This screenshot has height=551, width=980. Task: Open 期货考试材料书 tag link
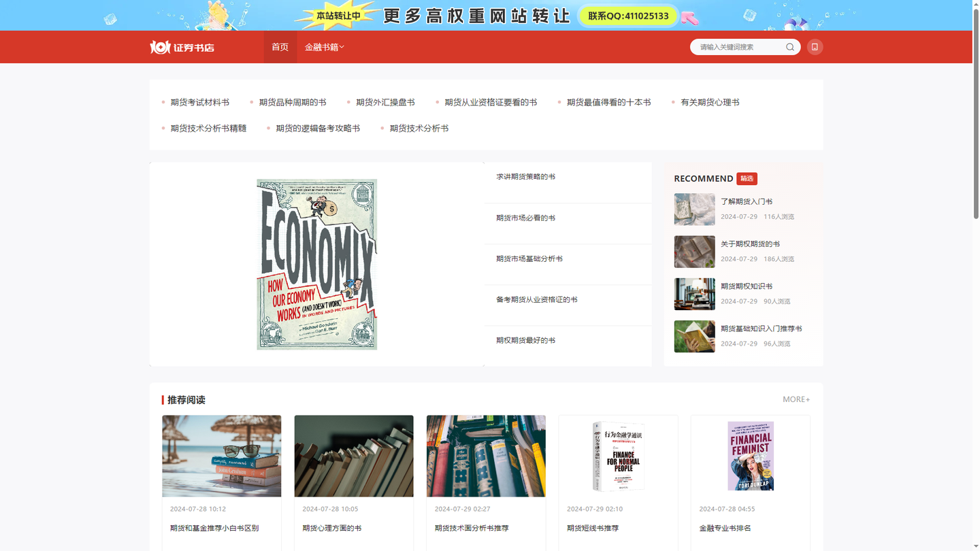point(199,102)
